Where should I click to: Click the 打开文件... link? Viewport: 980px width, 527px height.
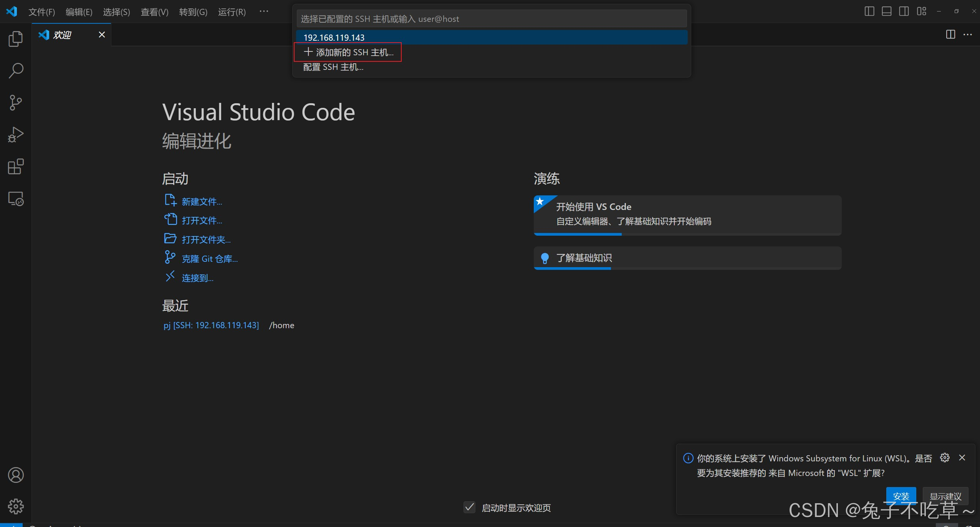tap(202, 220)
